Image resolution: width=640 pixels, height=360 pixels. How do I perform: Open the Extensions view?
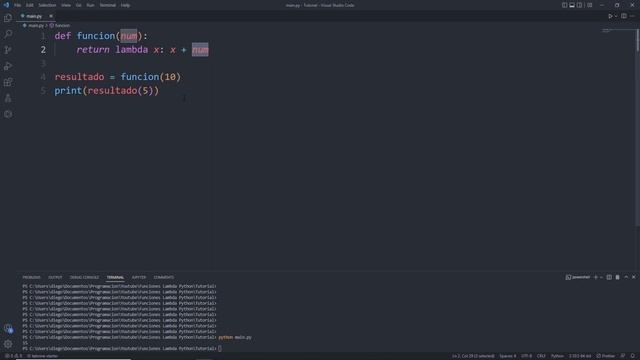8,82
